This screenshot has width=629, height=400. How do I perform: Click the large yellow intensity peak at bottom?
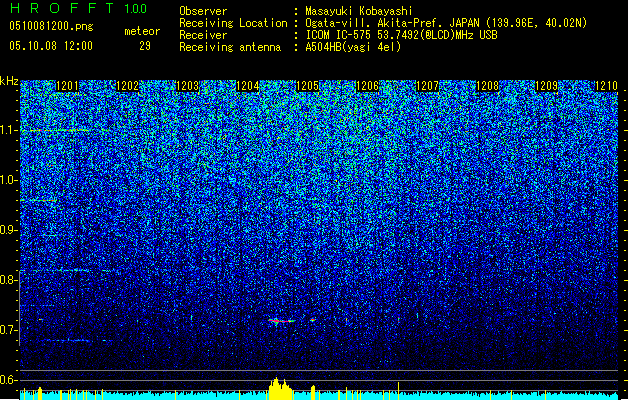[x=280, y=388]
